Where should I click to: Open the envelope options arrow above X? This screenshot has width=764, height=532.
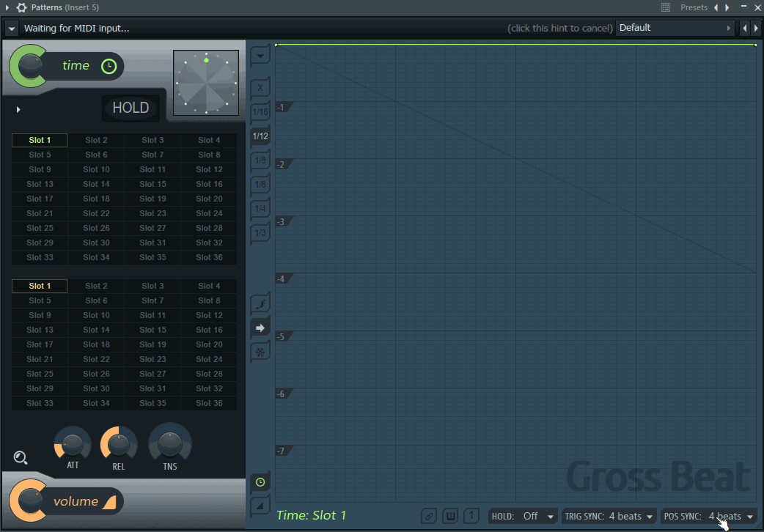pyautogui.click(x=260, y=56)
